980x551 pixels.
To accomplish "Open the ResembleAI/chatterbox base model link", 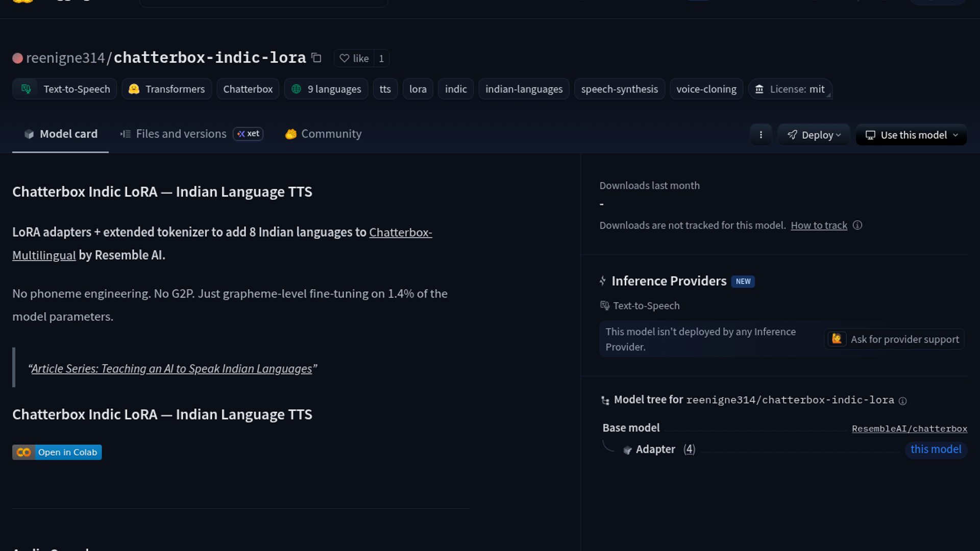I will click(909, 429).
